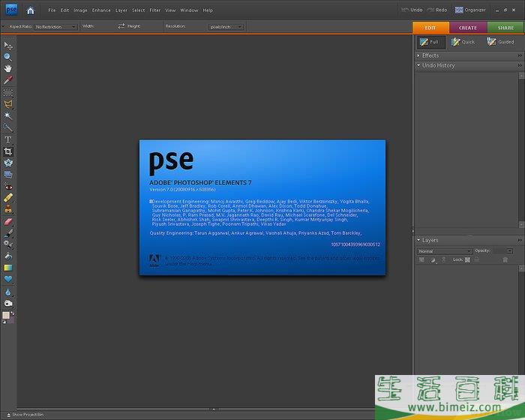Select the Type tool
Image resolution: width=525 pixels, height=420 pixels.
8,139
